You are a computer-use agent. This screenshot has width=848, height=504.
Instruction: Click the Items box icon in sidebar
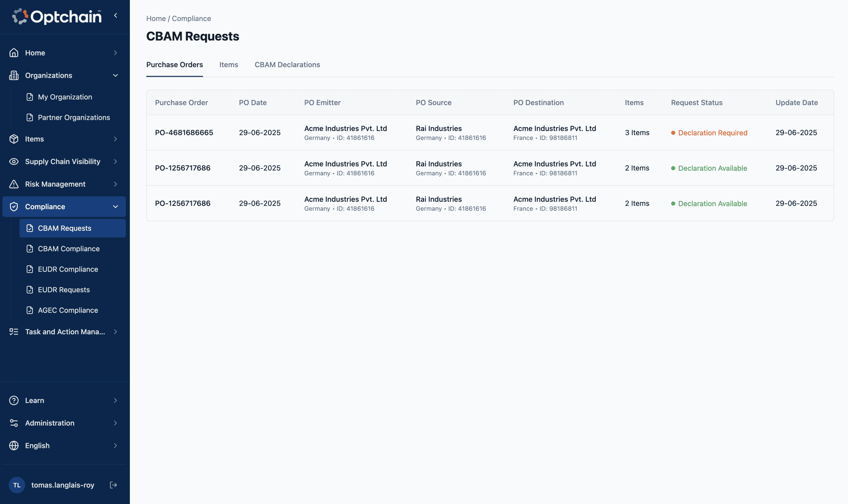14,139
